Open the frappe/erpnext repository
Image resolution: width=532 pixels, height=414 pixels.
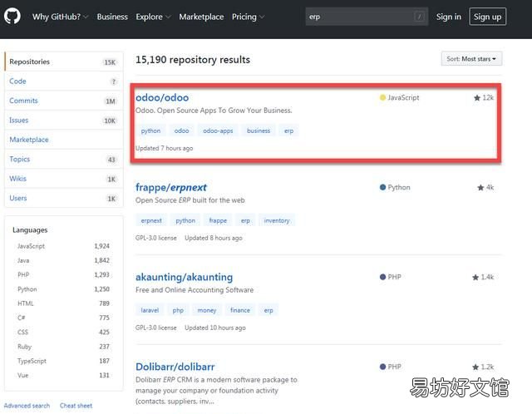click(x=171, y=187)
